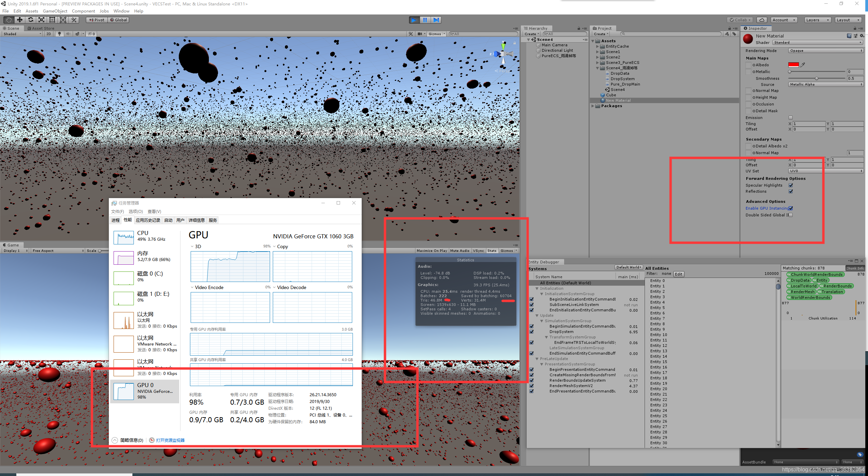The width and height of the screenshot is (868, 476).
Task: Toggle Enable GPU Instancing checkbox
Action: (791, 208)
